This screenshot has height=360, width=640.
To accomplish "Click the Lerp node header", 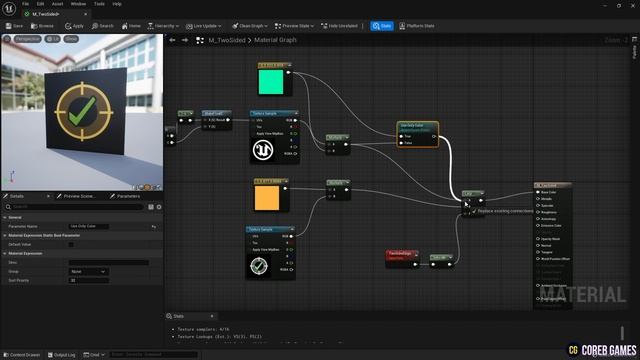I will 473,193.
